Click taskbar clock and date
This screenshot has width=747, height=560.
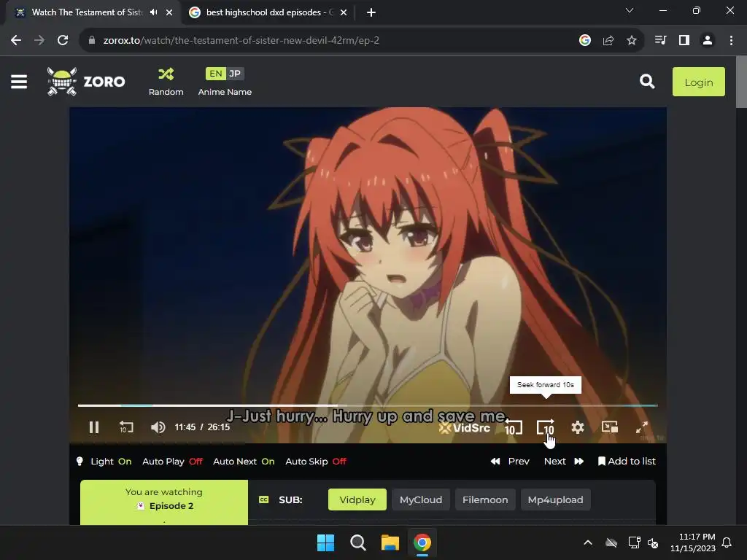tap(693, 542)
